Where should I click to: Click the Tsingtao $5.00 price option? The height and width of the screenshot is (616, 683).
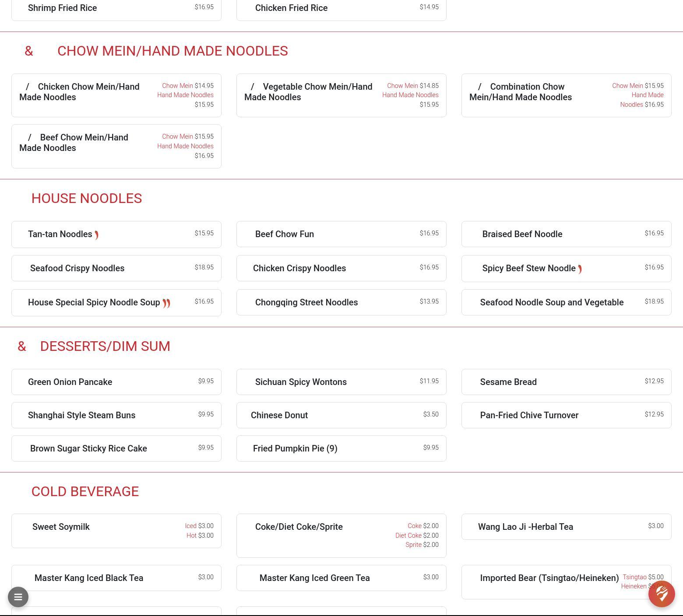coord(643,577)
